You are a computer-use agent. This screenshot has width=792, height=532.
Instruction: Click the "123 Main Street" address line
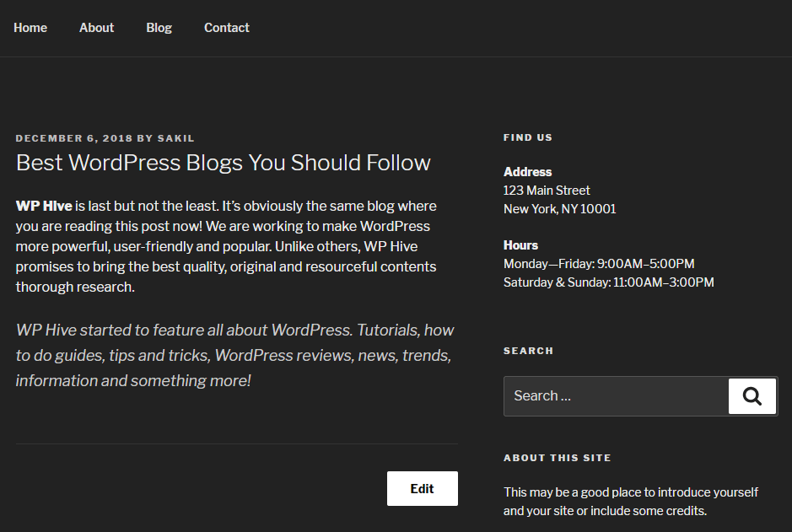click(x=547, y=191)
